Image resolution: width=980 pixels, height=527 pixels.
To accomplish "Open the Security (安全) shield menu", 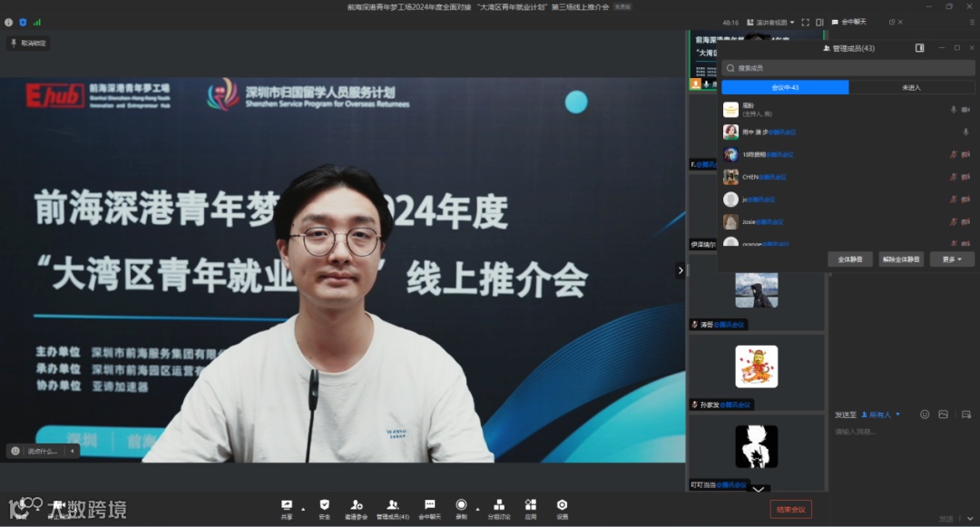I will tap(324, 509).
